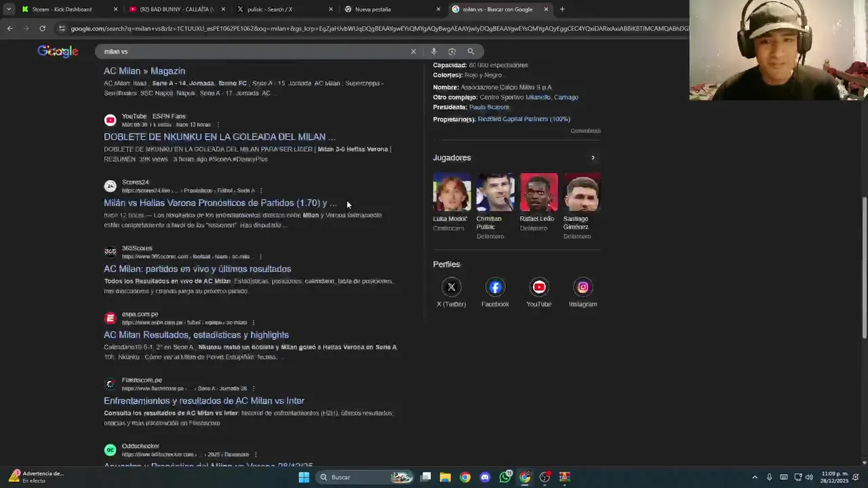
Task: Clear the Google search box with the X
Action: pos(413,52)
